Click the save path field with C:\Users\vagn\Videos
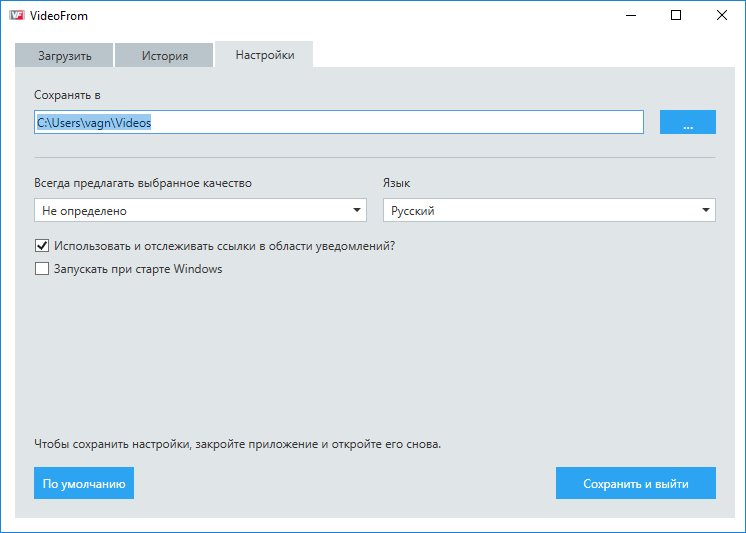This screenshot has height=533, width=746. tap(338, 122)
